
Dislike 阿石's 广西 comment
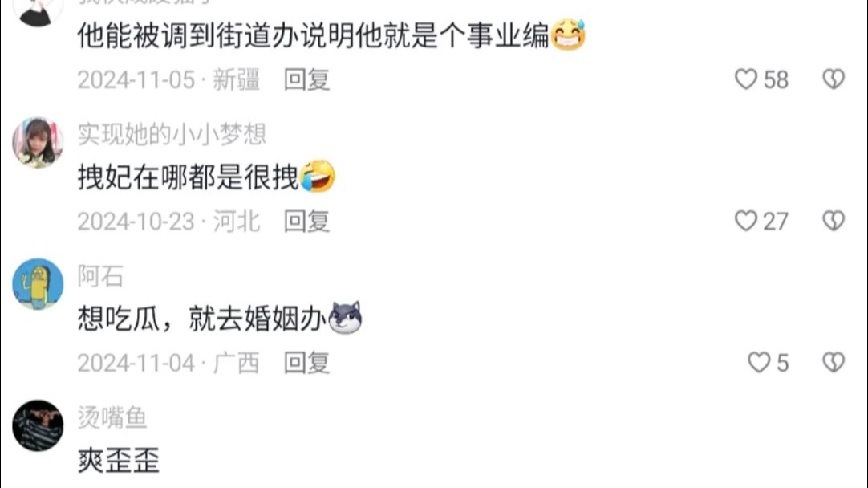click(834, 363)
